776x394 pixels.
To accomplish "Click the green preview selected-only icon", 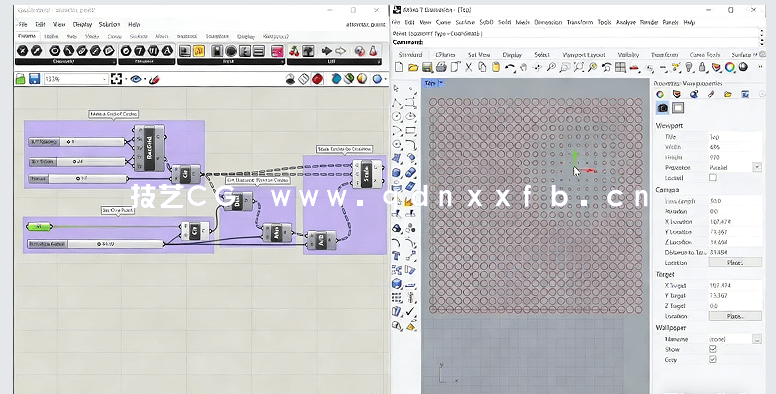I will pos(349,79).
